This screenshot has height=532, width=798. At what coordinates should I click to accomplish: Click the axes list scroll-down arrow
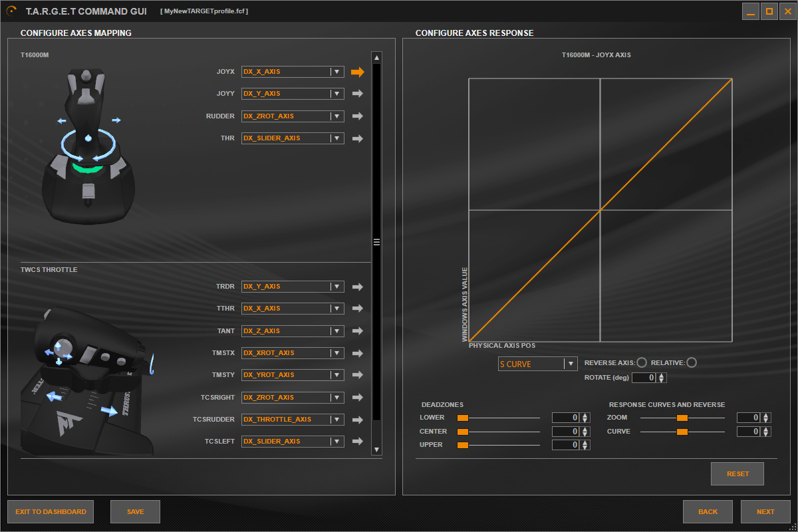376,450
